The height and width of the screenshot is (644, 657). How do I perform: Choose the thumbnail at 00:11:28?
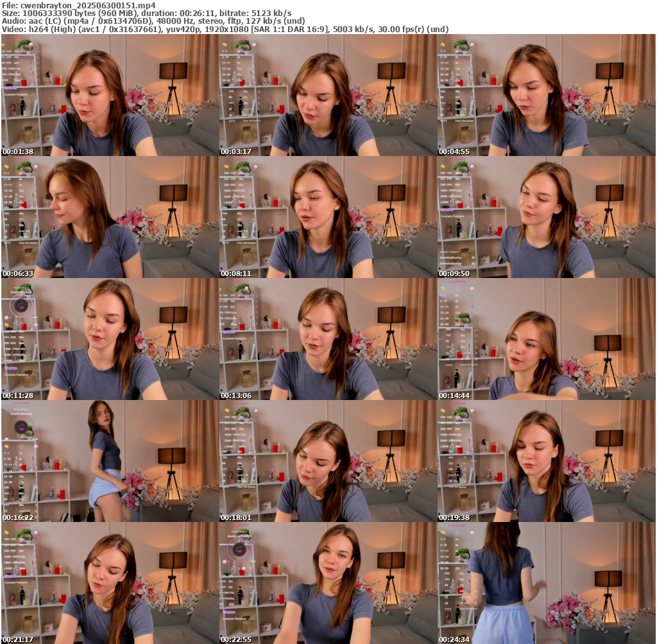click(110, 339)
